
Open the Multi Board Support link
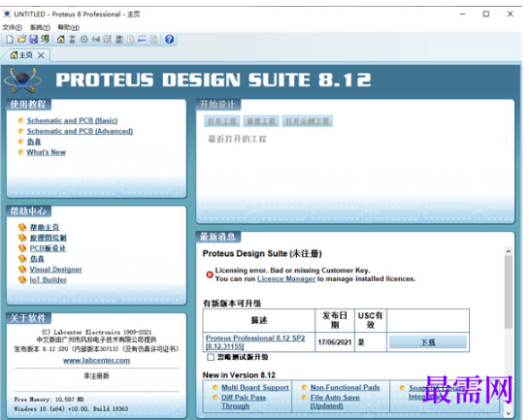coord(255,387)
